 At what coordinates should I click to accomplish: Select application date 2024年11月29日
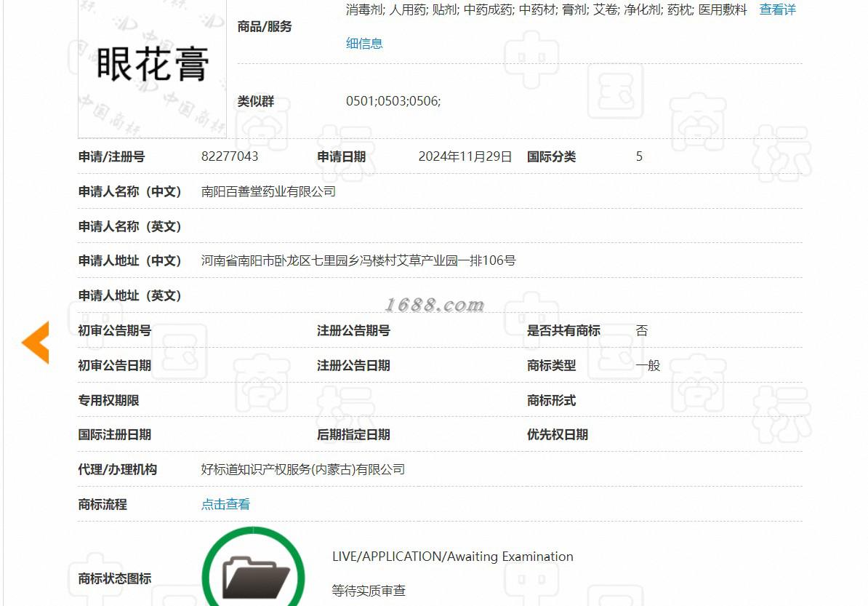coord(465,156)
